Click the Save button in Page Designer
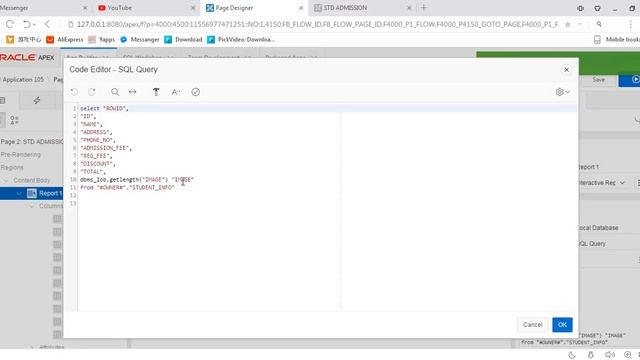Screen dimensions: 640x360 point(599,80)
